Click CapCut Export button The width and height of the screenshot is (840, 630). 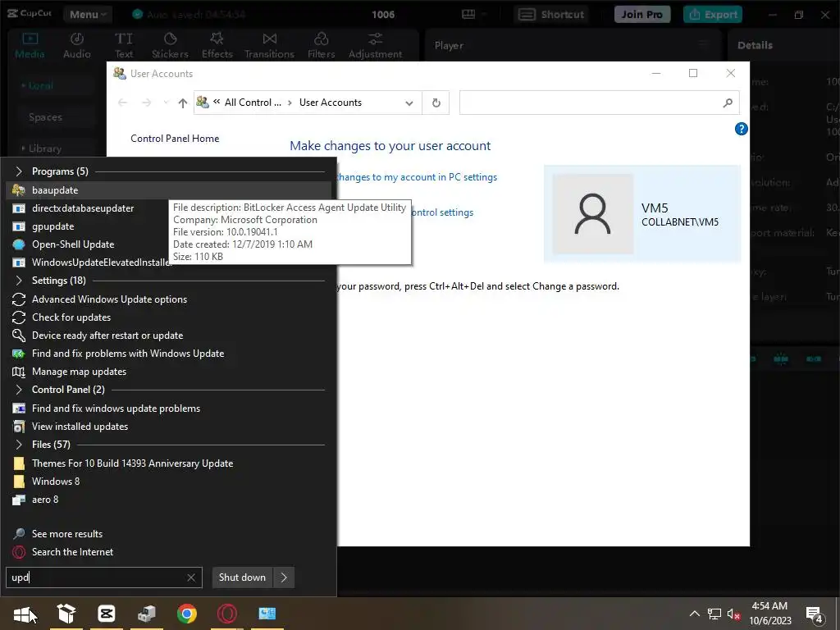713,15
